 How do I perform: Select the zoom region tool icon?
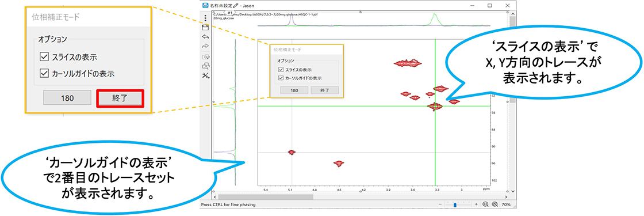tap(206, 57)
